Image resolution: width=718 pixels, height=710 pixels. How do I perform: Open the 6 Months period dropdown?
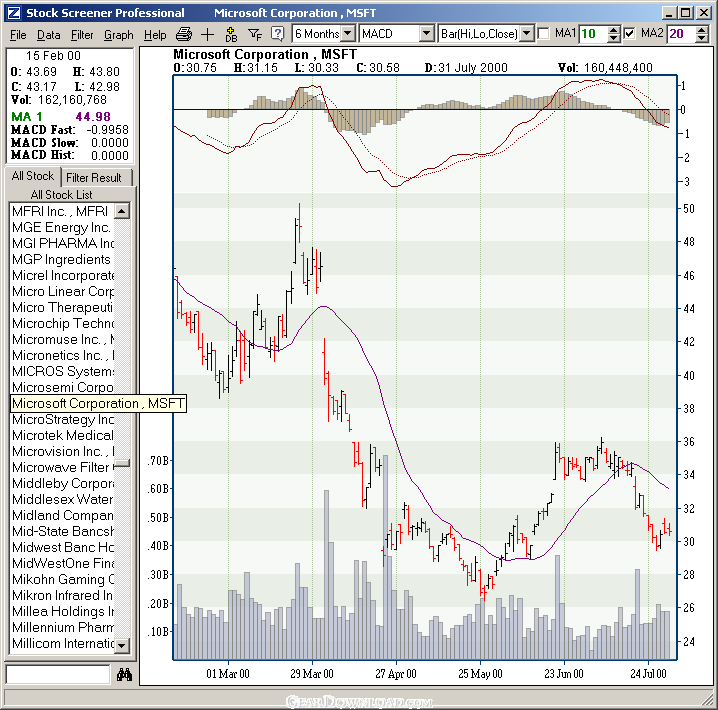348,33
